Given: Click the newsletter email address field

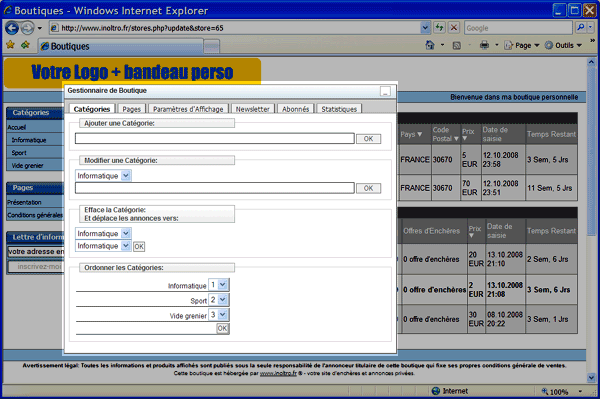Looking at the screenshot, I should click(36, 251).
